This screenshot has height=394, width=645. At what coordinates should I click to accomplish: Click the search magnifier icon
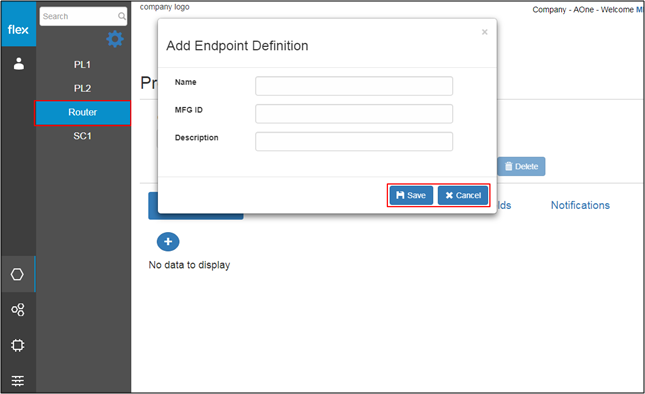121,16
